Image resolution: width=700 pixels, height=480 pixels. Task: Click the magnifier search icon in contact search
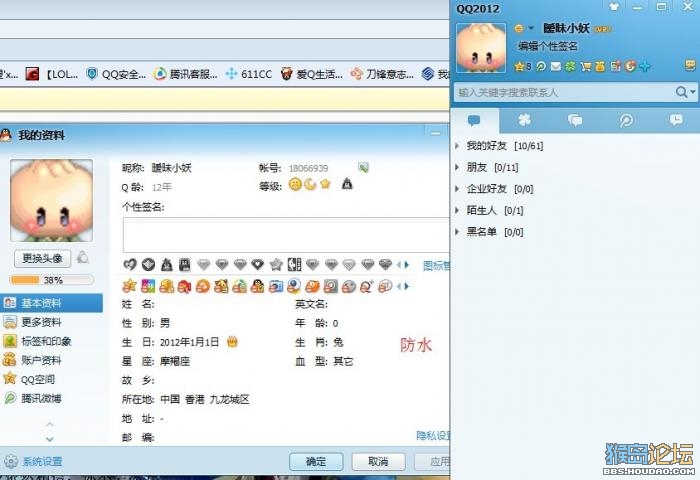[x=681, y=92]
